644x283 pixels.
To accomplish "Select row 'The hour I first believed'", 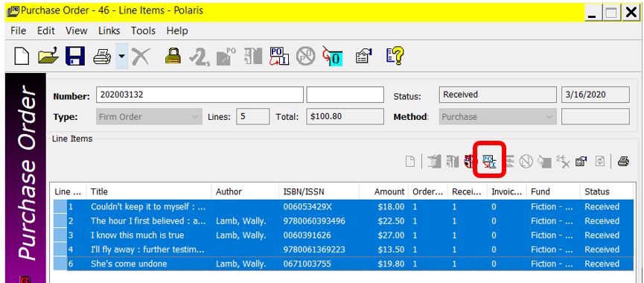I will [x=343, y=221].
